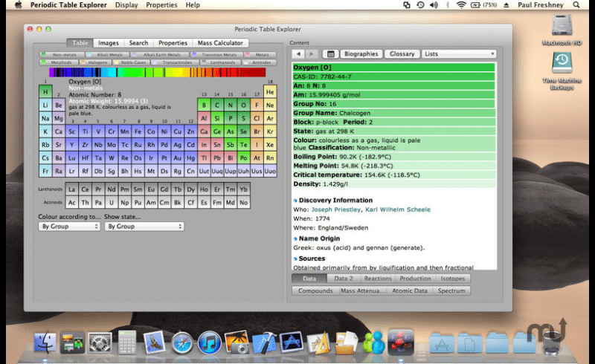Show the Compounds tab

pyautogui.click(x=315, y=290)
